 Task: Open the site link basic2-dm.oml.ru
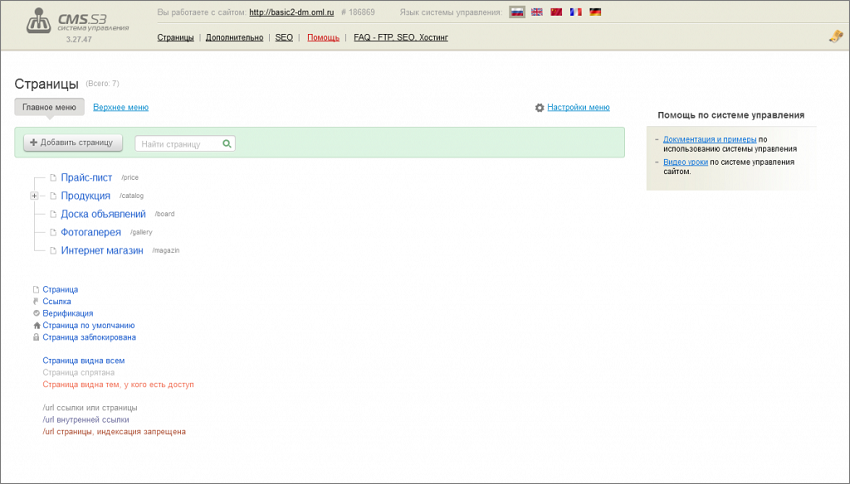pos(292,12)
